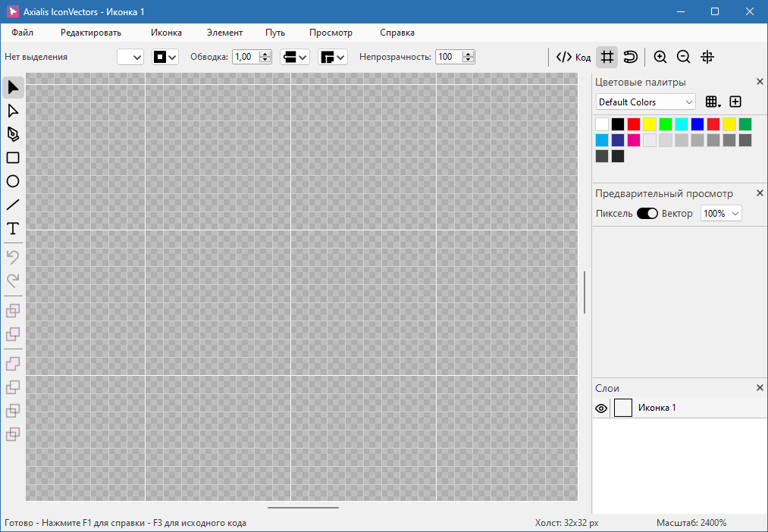Enable the snapping magnet icon
Screen dimensions: 768x532
(629, 57)
